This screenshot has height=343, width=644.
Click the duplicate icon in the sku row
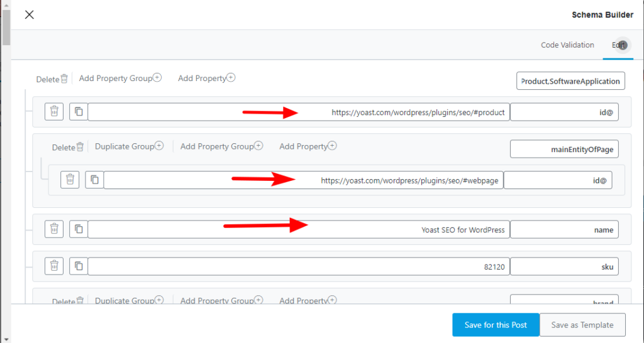[79, 266]
